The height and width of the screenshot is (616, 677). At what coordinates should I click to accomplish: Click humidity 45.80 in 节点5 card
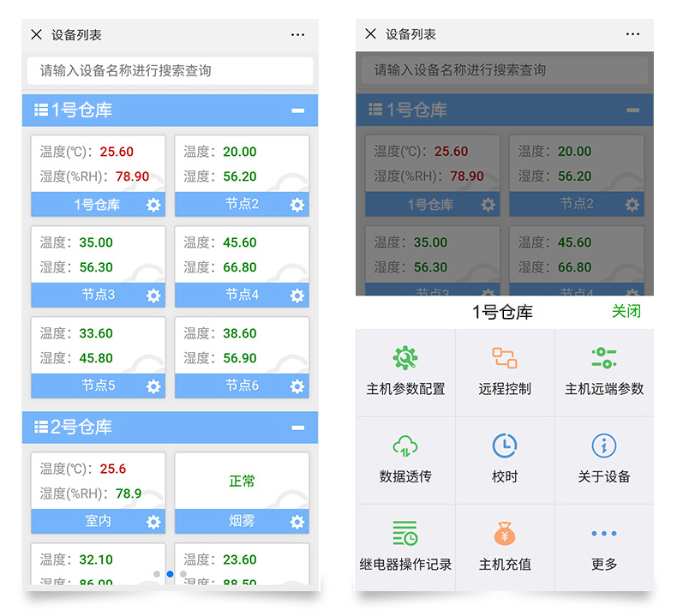click(x=96, y=358)
